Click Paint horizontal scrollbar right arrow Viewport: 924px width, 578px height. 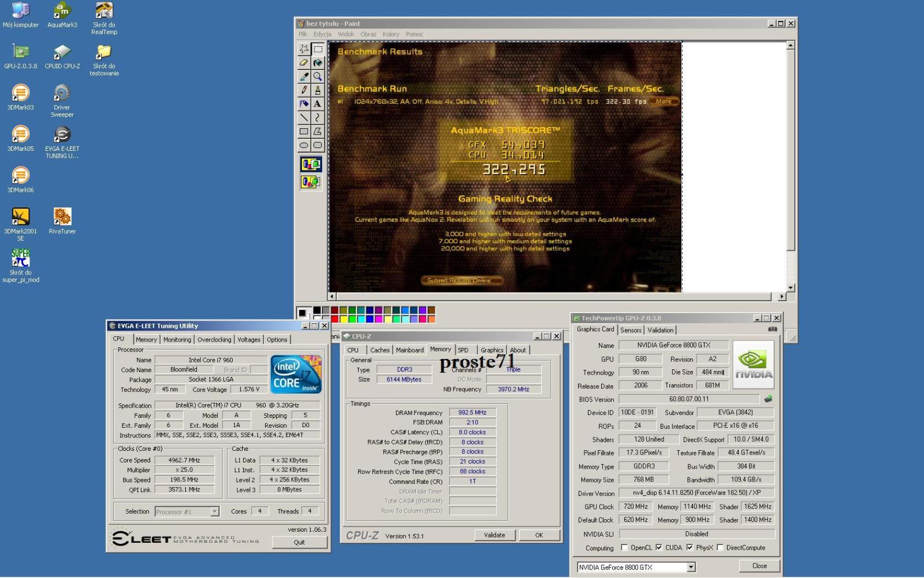point(781,297)
